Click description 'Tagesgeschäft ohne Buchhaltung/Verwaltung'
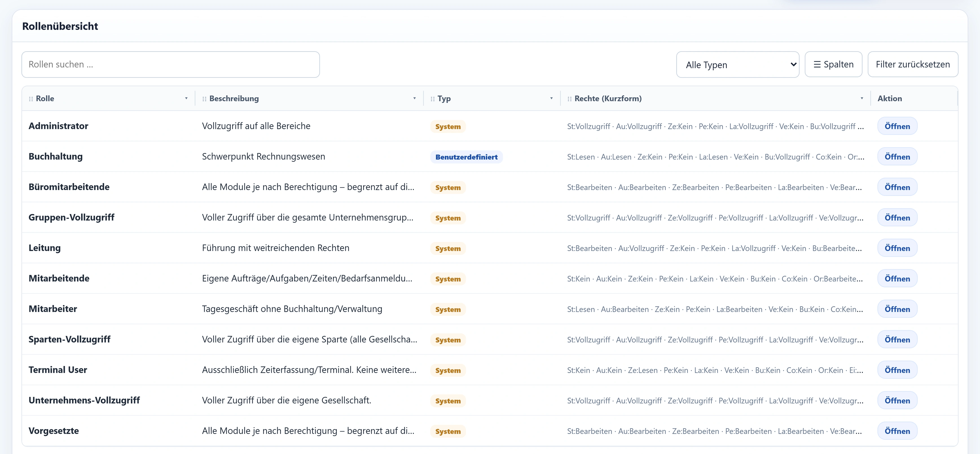Image resolution: width=980 pixels, height=454 pixels. [x=292, y=309]
